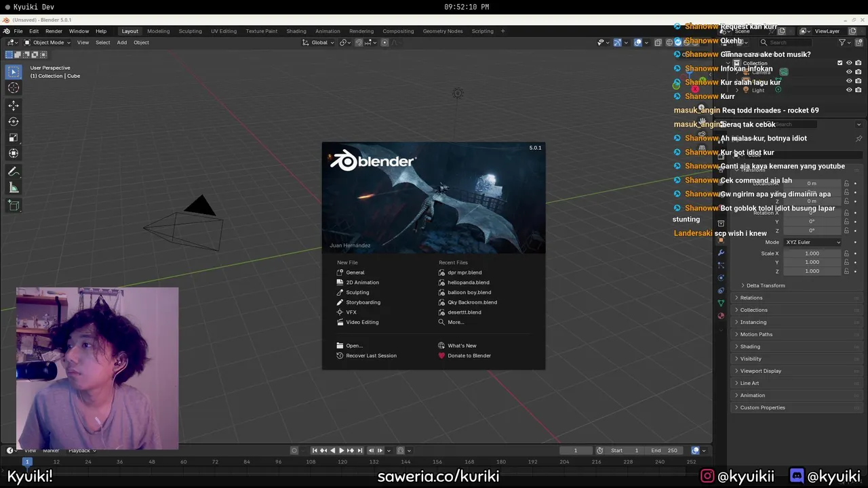Viewport: 868px width, 488px height.
Task: Create a new General file from splash
Action: point(355,272)
